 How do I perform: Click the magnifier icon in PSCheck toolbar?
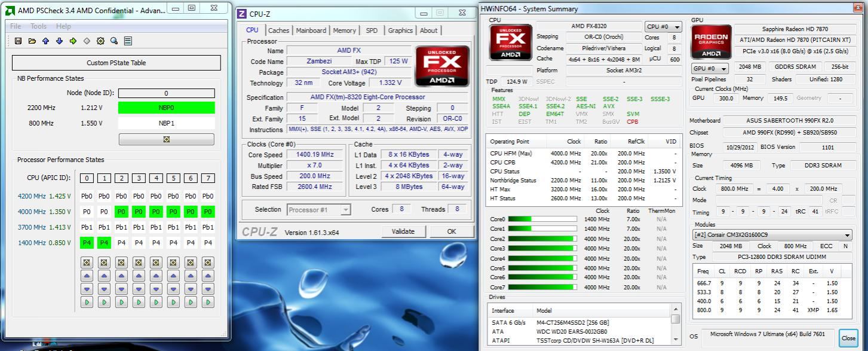(x=114, y=41)
